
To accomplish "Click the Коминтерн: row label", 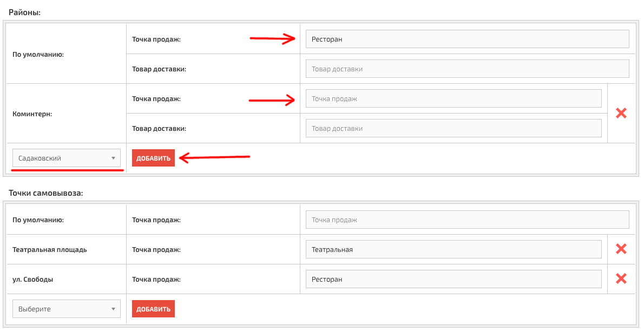I will coord(32,114).
